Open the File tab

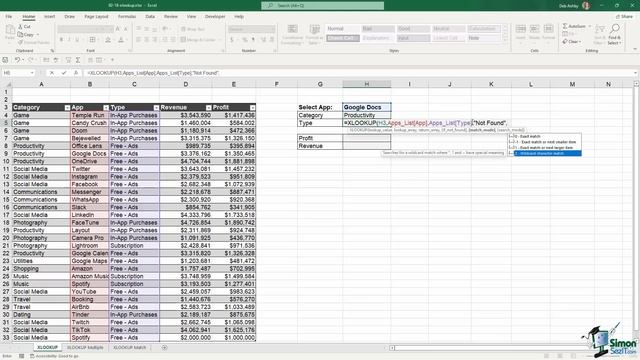tap(9, 17)
